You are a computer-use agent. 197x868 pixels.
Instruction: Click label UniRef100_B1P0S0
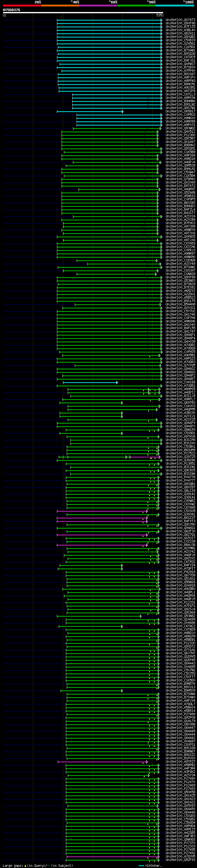click(180, 759)
